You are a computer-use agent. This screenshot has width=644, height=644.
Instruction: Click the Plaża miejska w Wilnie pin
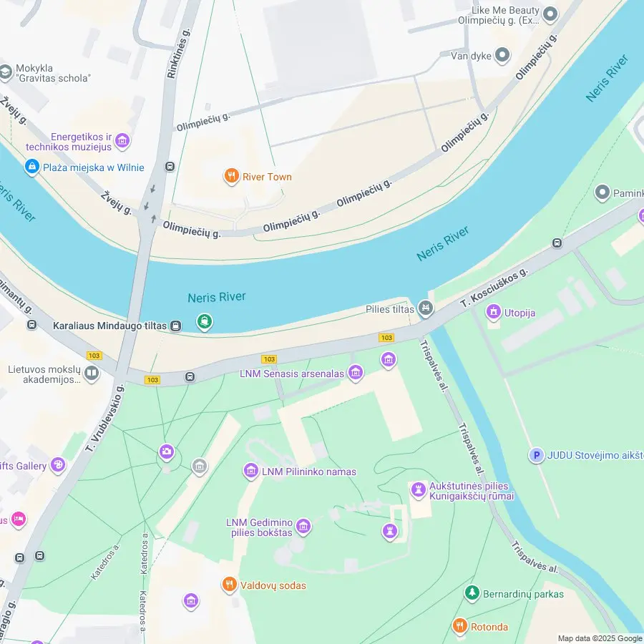[x=32, y=167]
